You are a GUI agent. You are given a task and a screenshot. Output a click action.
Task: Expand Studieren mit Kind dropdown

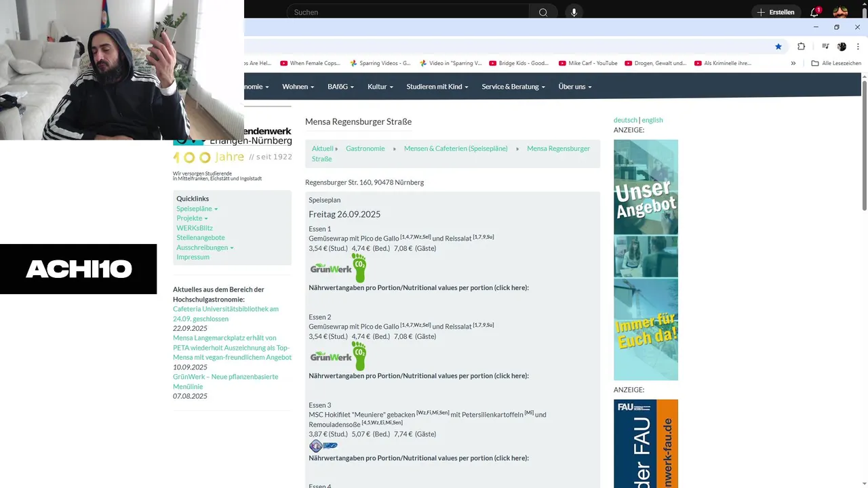437,87
